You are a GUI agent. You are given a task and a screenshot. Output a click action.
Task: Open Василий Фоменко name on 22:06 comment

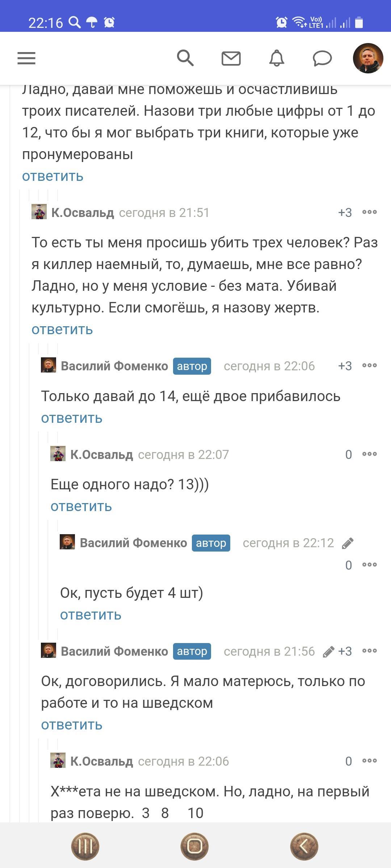(x=114, y=366)
